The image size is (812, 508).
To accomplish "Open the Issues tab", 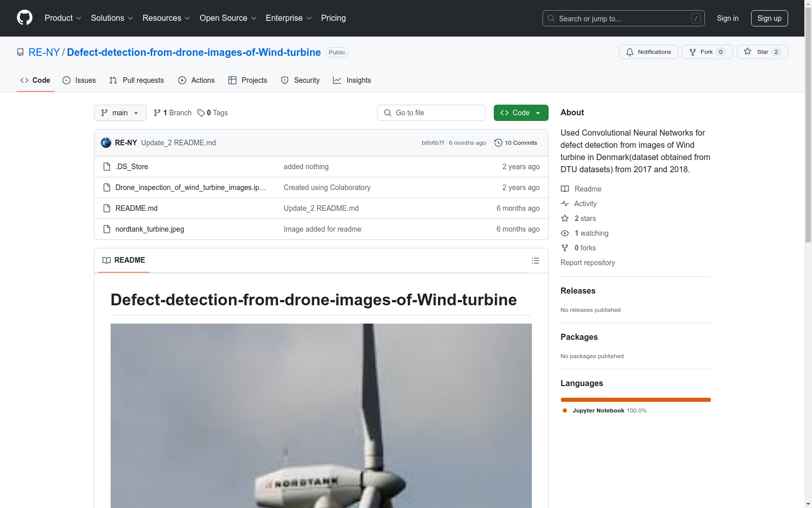I will [79, 80].
